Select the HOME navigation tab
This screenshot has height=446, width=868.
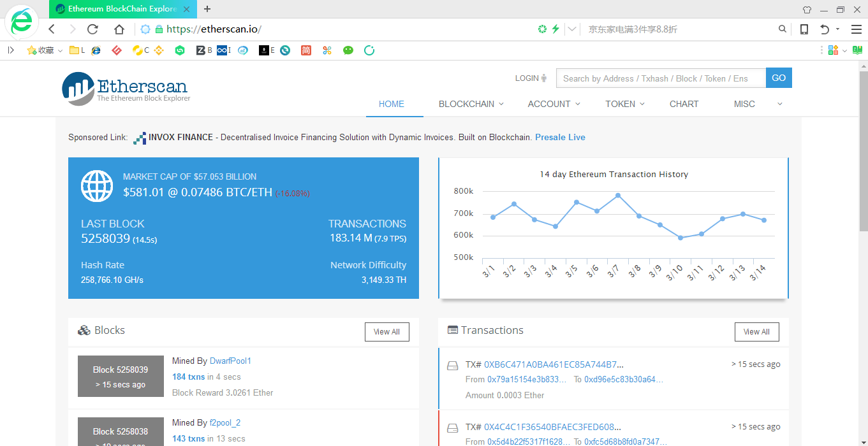[392, 104]
